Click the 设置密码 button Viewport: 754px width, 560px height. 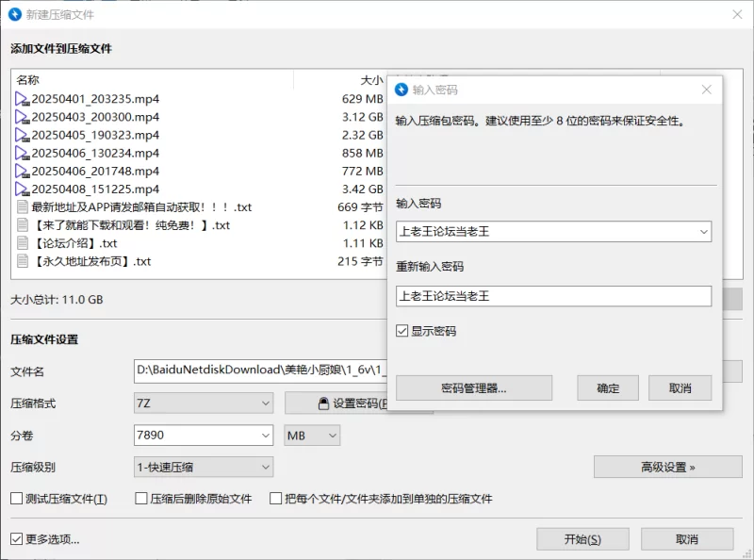[x=336, y=404]
